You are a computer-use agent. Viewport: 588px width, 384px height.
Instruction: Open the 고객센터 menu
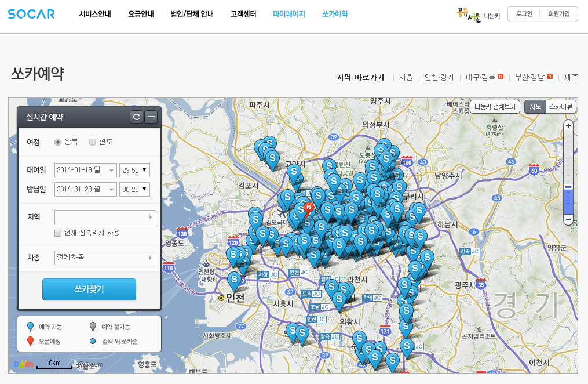pos(243,14)
